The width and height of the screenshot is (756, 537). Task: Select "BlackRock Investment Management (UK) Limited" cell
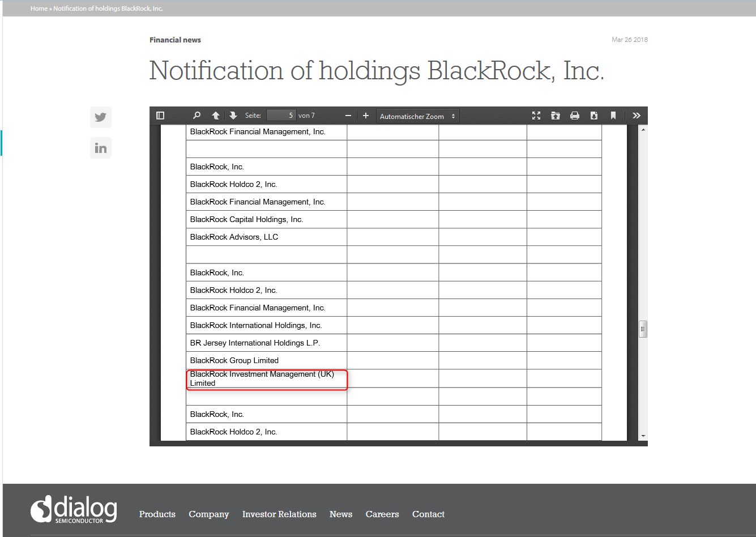coord(267,378)
